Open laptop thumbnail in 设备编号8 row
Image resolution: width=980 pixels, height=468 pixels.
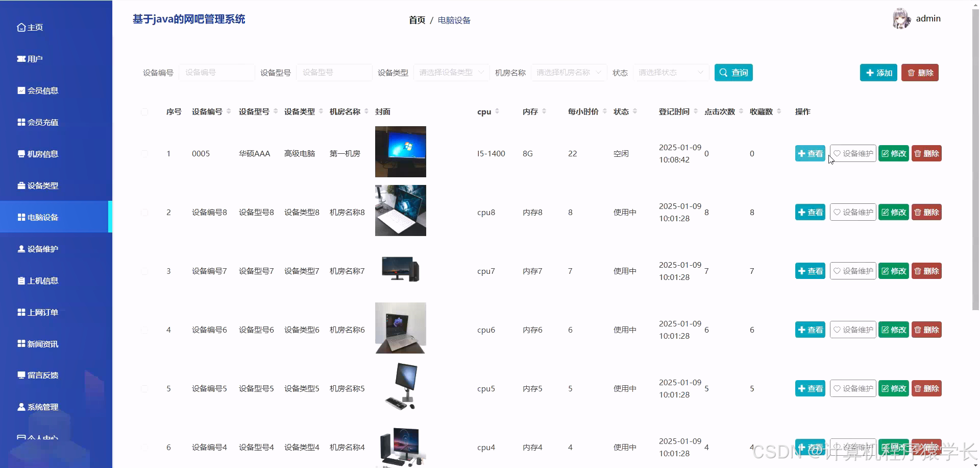pos(401,210)
